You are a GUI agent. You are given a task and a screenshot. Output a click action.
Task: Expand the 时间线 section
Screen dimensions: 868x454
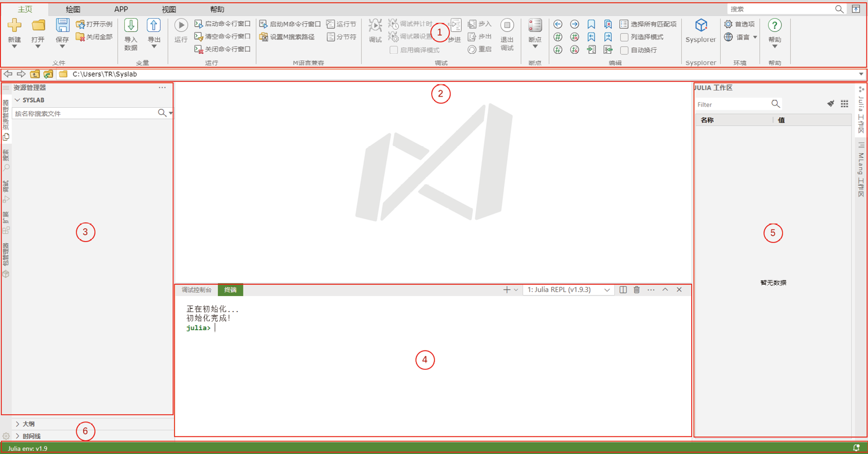coord(18,436)
